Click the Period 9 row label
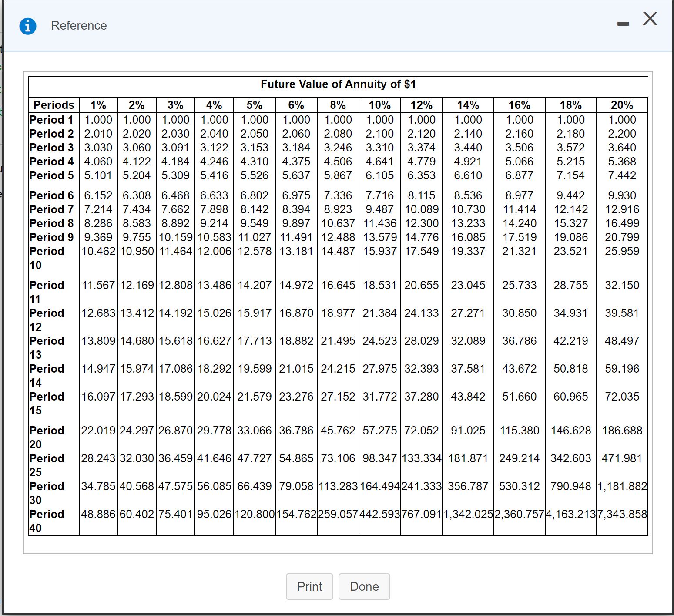This screenshot has height=616, width=674. 52,237
